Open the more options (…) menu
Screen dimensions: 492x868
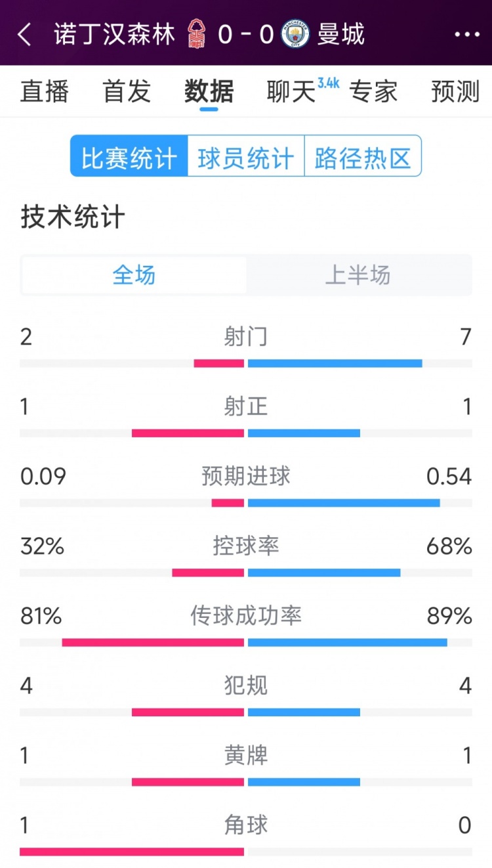pyautogui.click(x=467, y=31)
